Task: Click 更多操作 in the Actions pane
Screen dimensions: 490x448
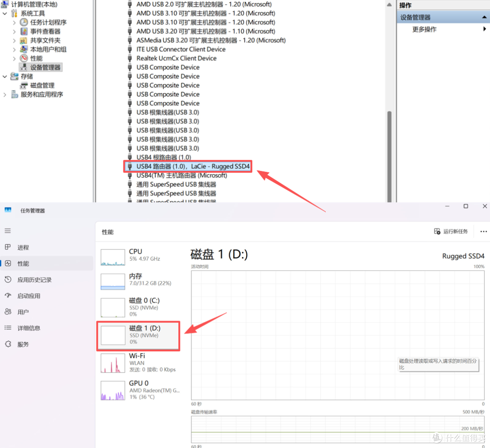Action: [x=424, y=29]
